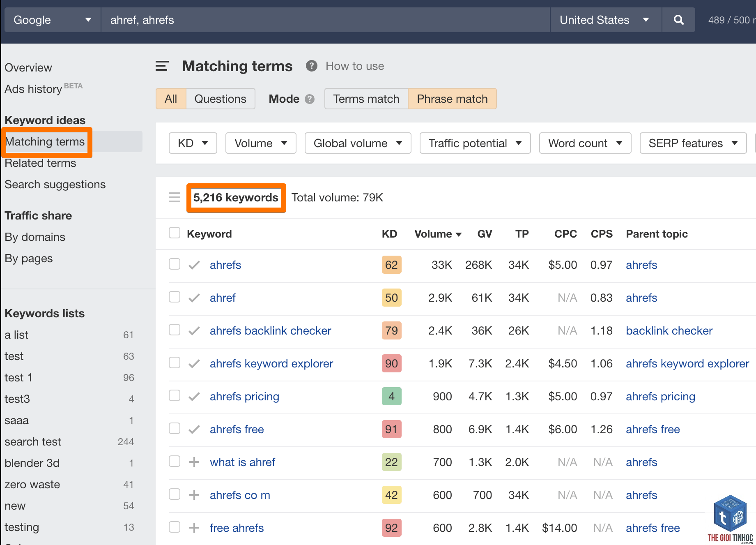Click plus icon to add what is ahref
The width and height of the screenshot is (756, 545).
point(194,462)
